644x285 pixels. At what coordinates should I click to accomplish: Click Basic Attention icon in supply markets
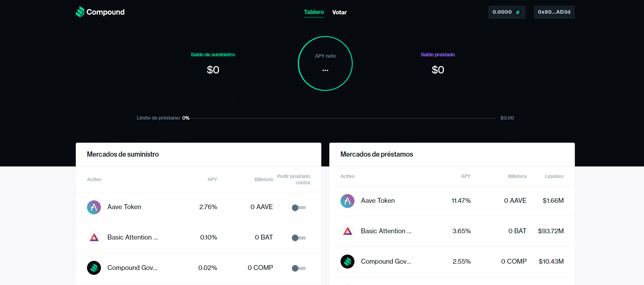pos(94,238)
